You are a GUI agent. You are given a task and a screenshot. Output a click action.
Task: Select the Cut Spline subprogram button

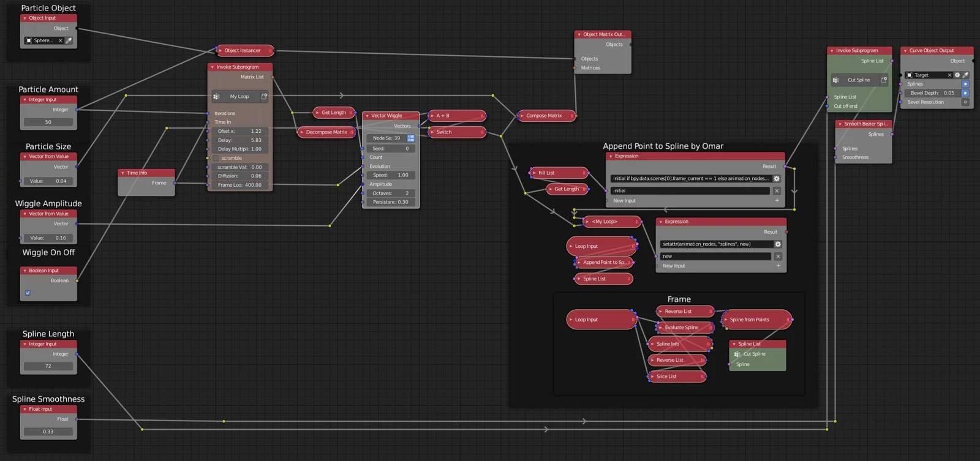tap(858, 80)
